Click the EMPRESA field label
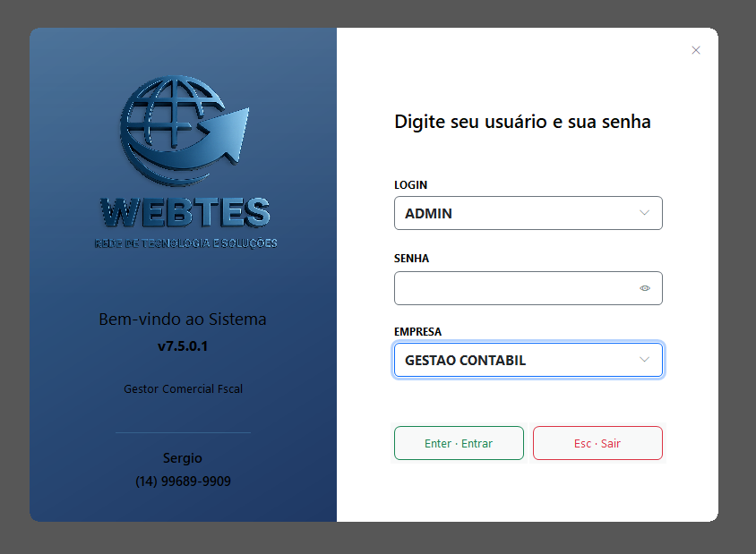 click(x=417, y=331)
